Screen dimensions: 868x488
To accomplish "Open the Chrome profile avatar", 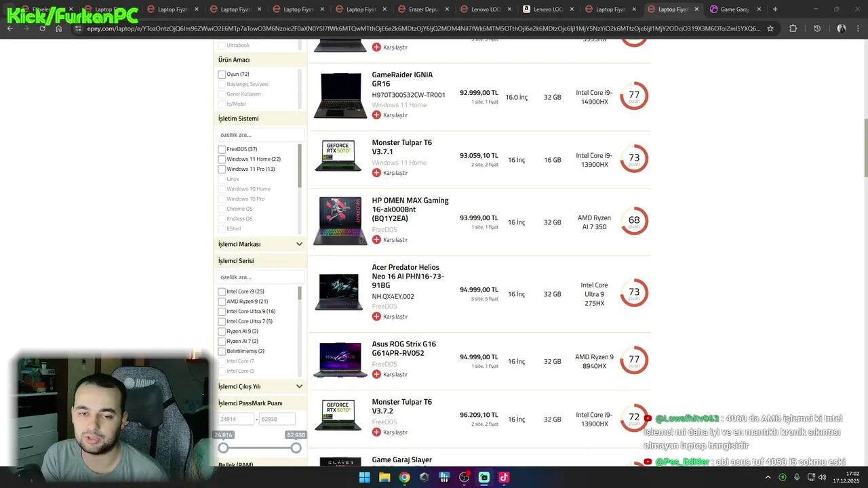I will (842, 28).
